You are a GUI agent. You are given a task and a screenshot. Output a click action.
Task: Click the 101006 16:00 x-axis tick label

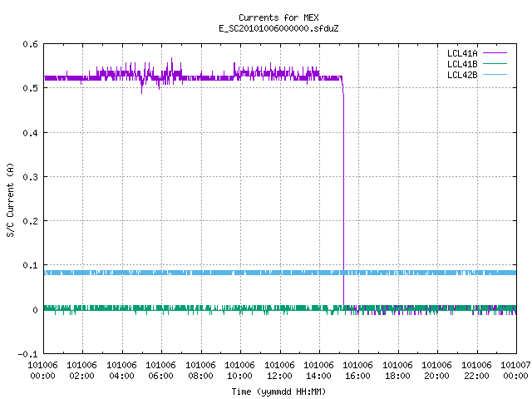click(x=358, y=371)
